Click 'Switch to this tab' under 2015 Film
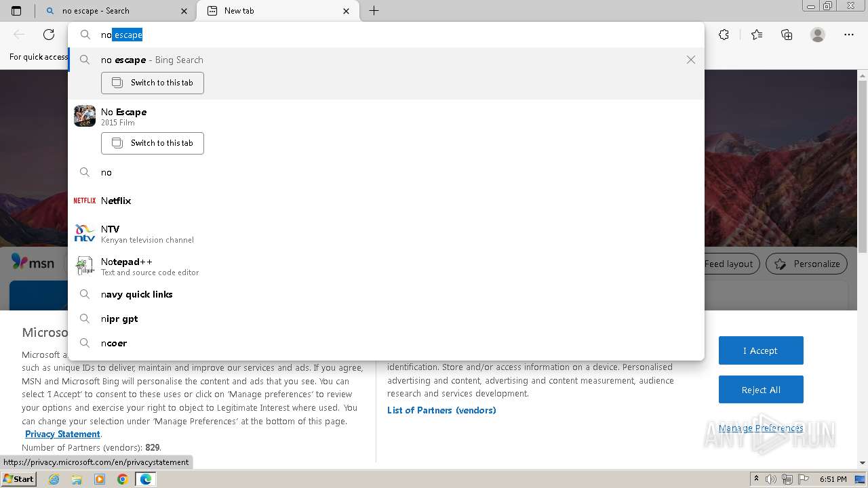Screen dimensions: 868x488 153,143
